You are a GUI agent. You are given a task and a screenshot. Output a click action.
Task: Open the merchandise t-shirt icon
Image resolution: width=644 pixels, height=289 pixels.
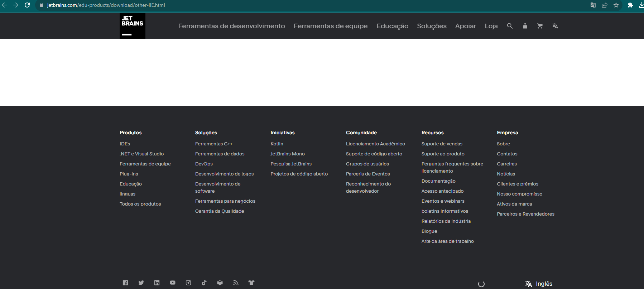point(251,283)
